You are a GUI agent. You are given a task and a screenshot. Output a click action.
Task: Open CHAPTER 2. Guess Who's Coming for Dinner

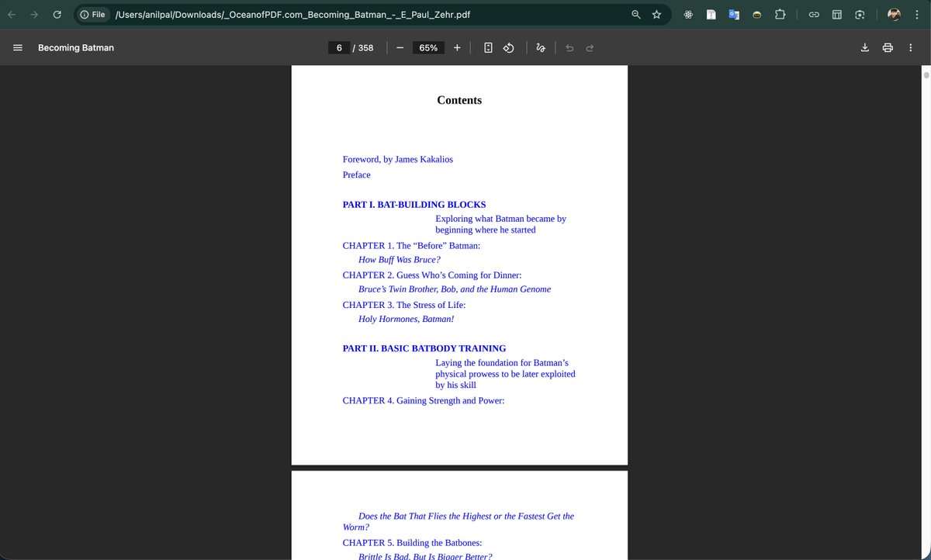point(432,275)
